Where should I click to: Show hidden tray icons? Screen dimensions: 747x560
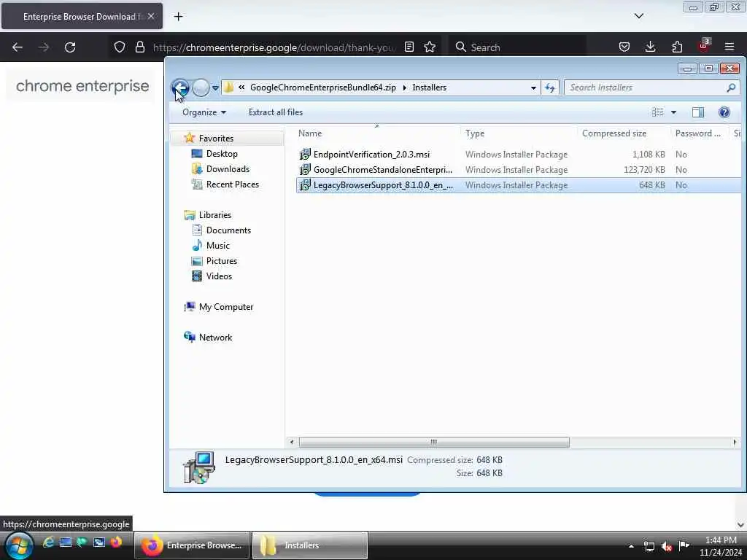[x=631, y=546]
